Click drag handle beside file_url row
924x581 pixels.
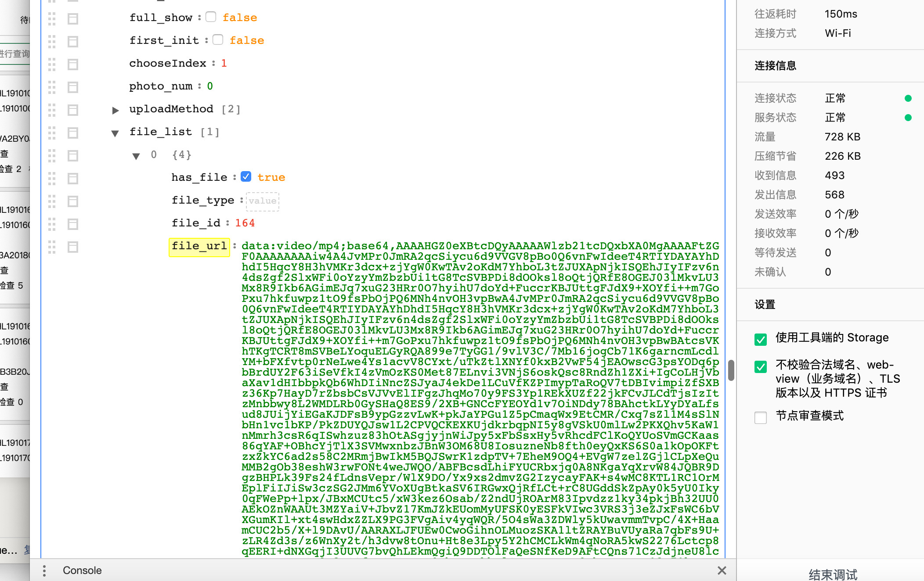click(52, 247)
